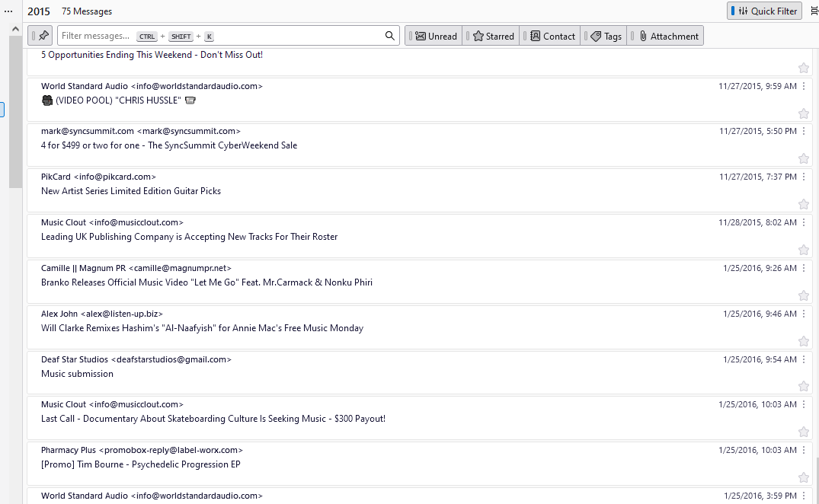
Task: Star the Will Clarke Remixes message
Action: click(x=803, y=341)
